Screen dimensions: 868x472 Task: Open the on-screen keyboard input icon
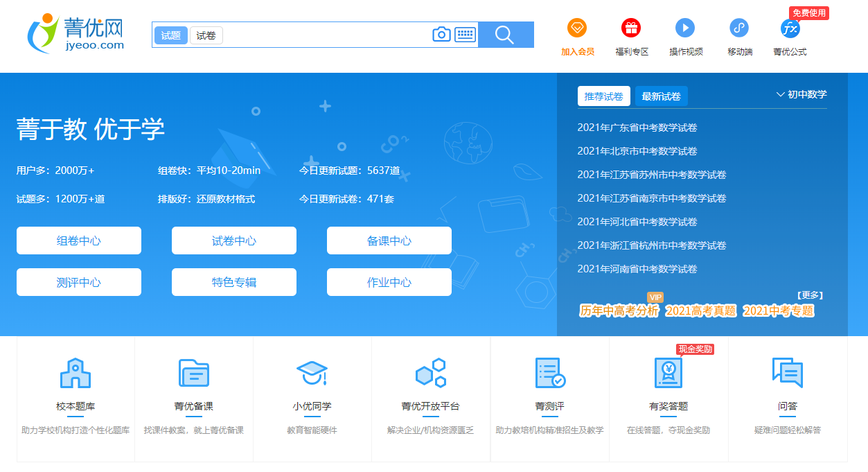pos(464,33)
